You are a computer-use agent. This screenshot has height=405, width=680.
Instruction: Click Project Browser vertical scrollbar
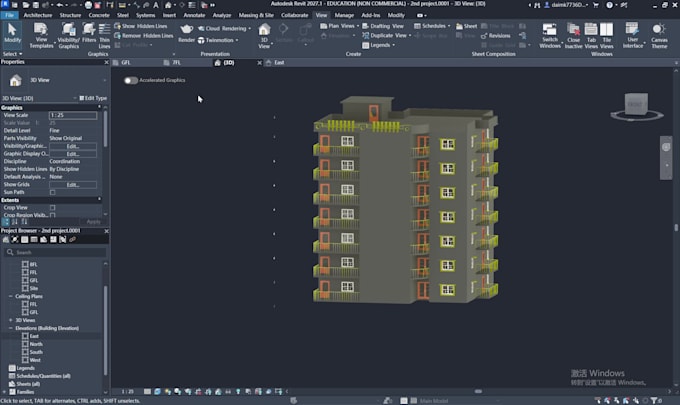tap(105, 330)
